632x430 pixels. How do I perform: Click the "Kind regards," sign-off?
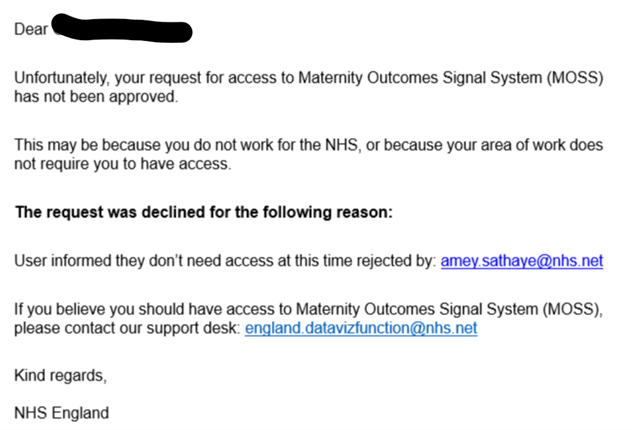(60, 375)
